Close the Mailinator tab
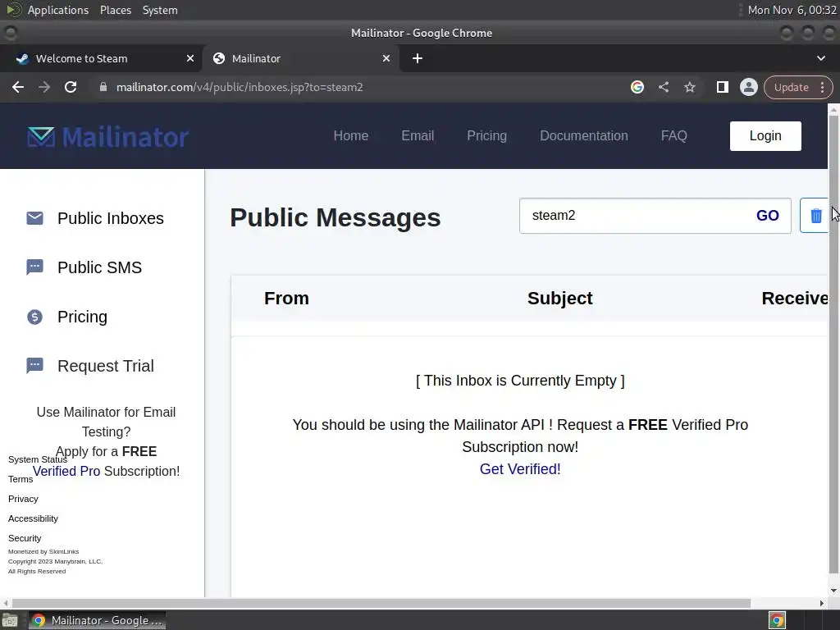Screen dimensions: 840x630 click(x=386, y=58)
